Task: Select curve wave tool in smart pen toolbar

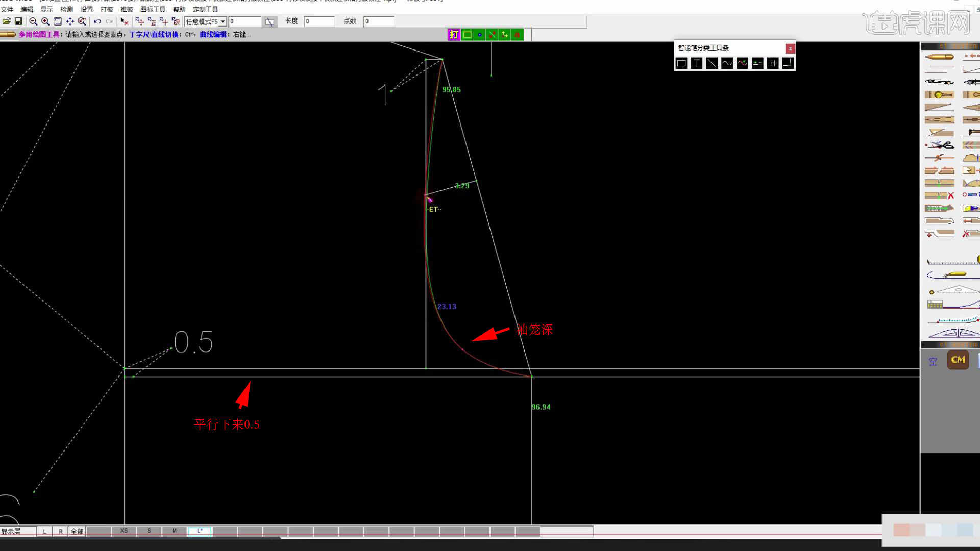Action: [x=727, y=63]
